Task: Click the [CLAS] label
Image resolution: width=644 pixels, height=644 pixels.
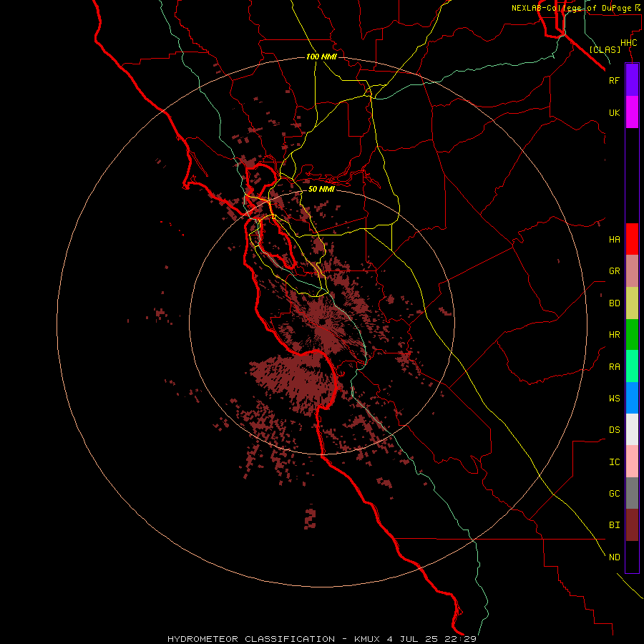Action: pyautogui.click(x=605, y=49)
